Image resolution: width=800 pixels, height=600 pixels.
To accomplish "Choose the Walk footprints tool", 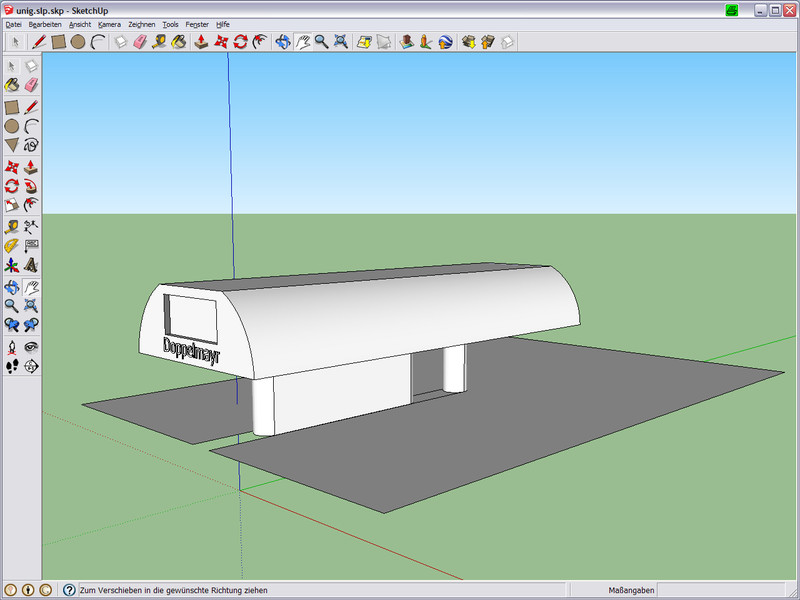I will point(12,366).
